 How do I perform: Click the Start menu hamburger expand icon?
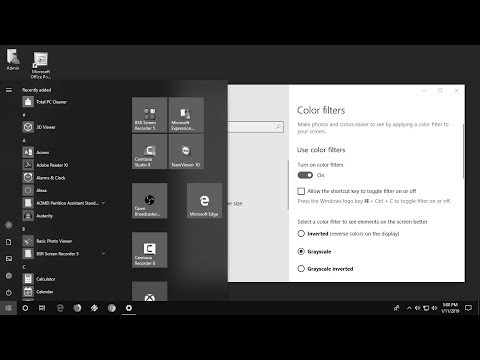[x=9, y=90]
